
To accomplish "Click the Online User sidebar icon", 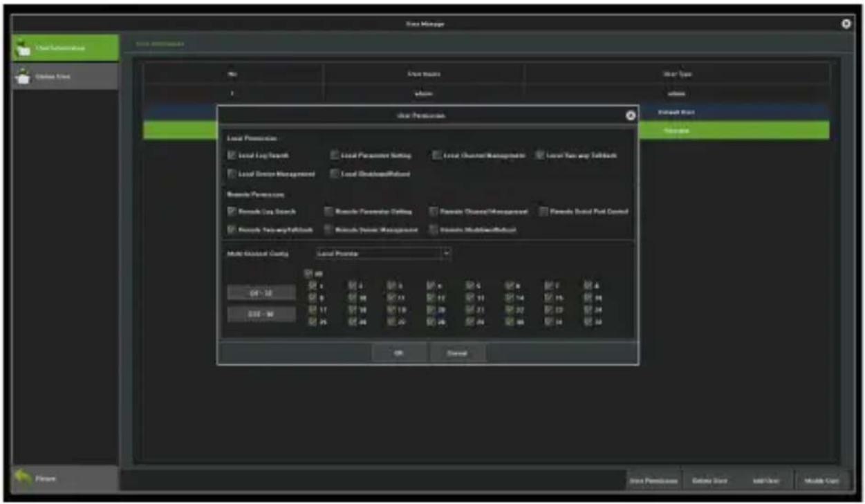I will point(23,76).
